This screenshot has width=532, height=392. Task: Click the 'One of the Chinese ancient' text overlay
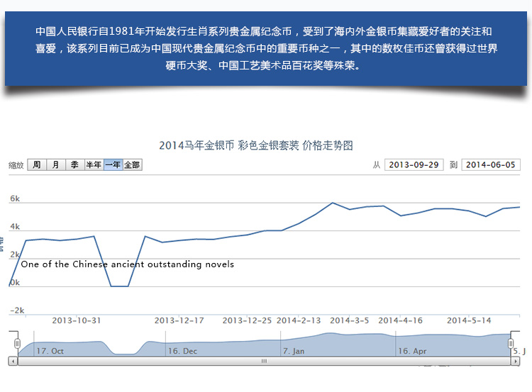pyautogui.click(x=128, y=264)
